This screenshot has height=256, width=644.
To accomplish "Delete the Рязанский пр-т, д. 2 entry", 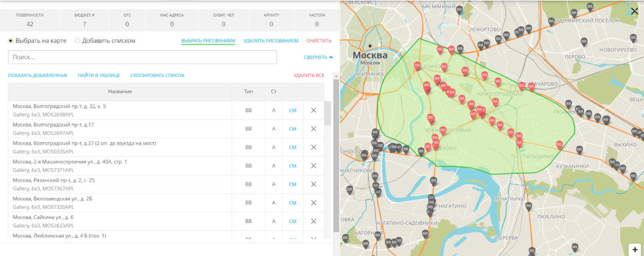I will [313, 184].
